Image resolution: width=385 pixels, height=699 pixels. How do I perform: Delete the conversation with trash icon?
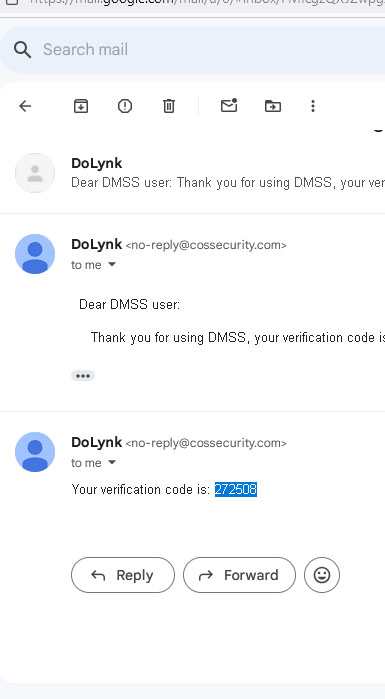[169, 106]
